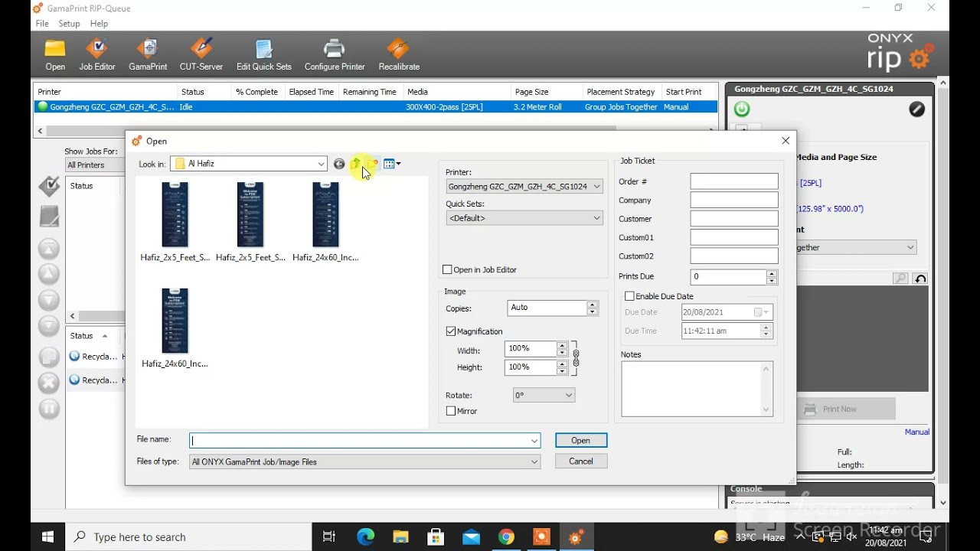This screenshot has width=980, height=551.
Task: Open Edit Quick Sets
Action: [264, 54]
